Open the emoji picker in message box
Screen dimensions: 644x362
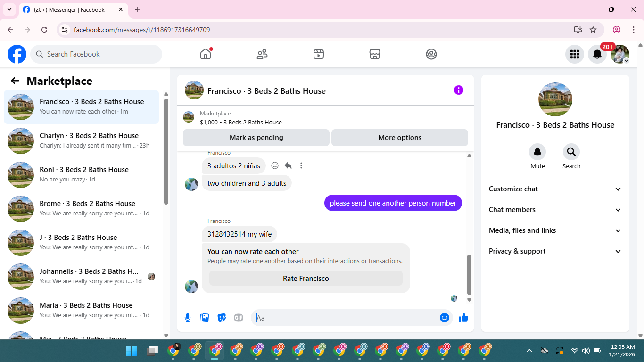click(x=445, y=318)
